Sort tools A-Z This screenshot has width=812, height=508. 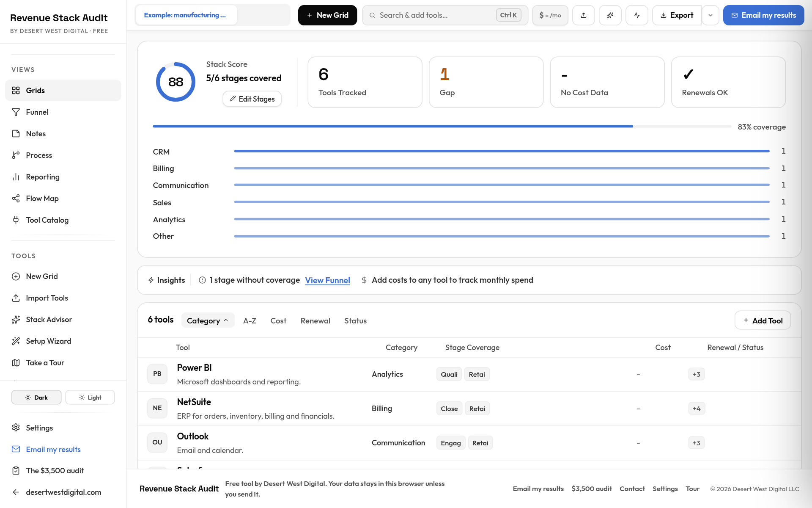pos(250,320)
